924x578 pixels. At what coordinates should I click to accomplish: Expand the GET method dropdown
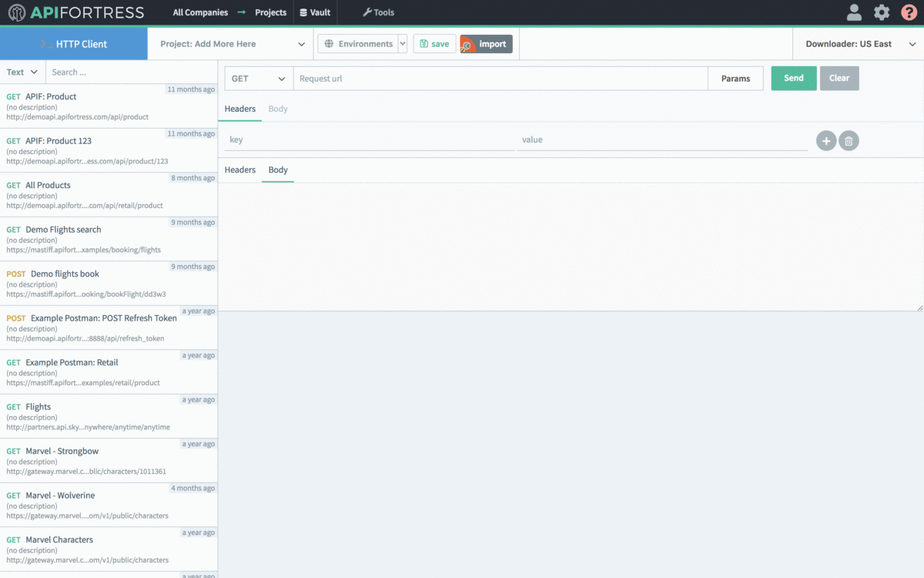point(259,79)
